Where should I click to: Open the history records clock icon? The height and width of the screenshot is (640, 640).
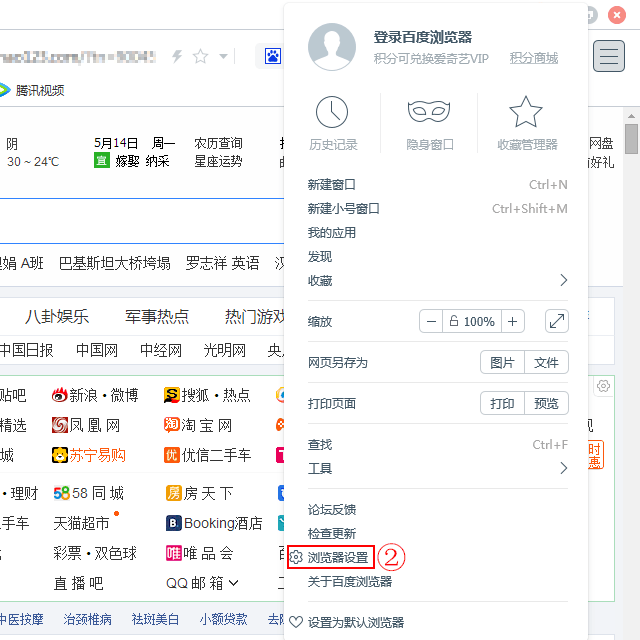pos(332,112)
